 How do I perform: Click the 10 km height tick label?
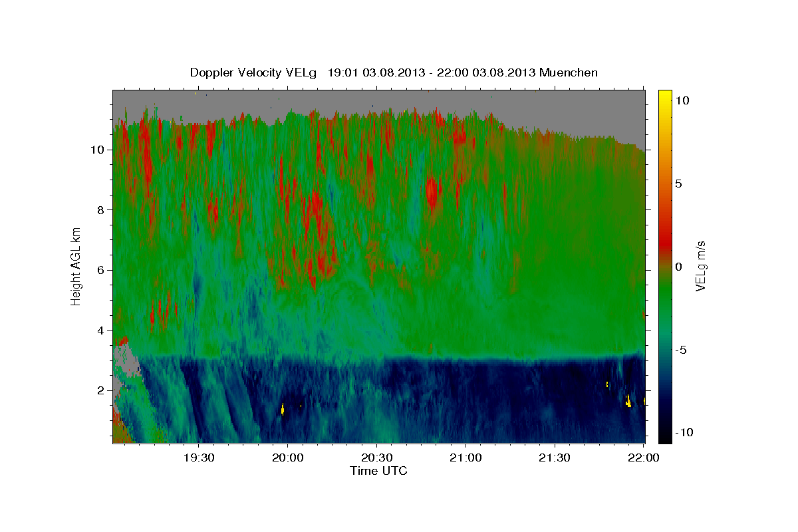coord(98,150)
